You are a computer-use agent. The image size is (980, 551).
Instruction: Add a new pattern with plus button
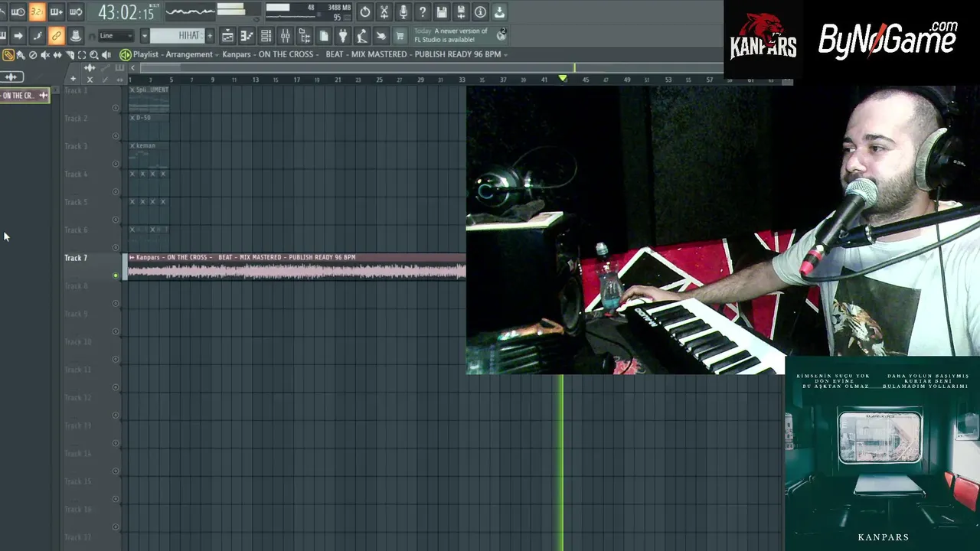pos(210,35)
